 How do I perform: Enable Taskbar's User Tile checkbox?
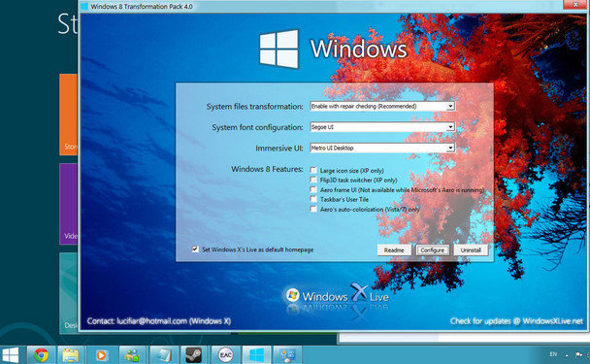(x=313, y=199)
